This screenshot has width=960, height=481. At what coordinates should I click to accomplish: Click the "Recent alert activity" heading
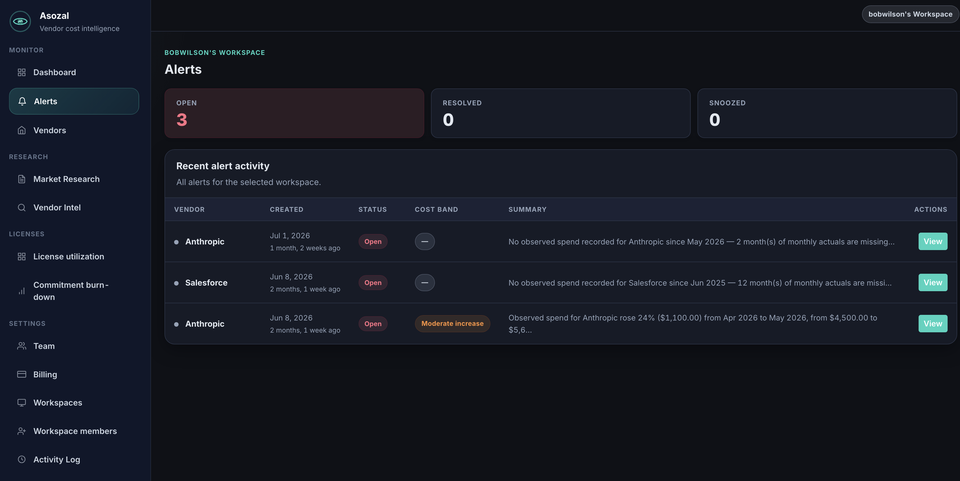click(x=223, y=166)
